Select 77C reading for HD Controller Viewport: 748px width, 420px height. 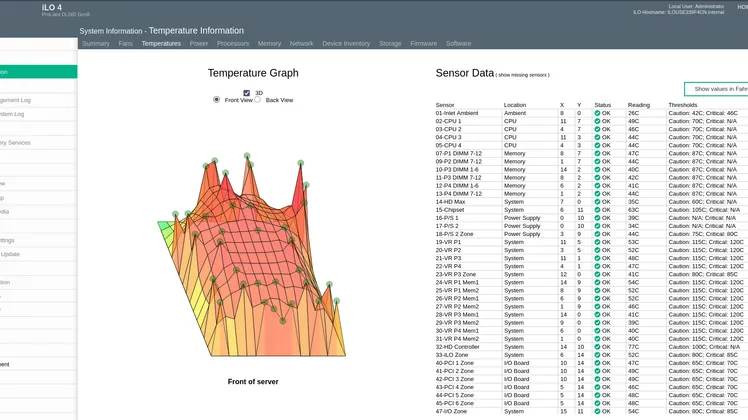click(633, 347)
